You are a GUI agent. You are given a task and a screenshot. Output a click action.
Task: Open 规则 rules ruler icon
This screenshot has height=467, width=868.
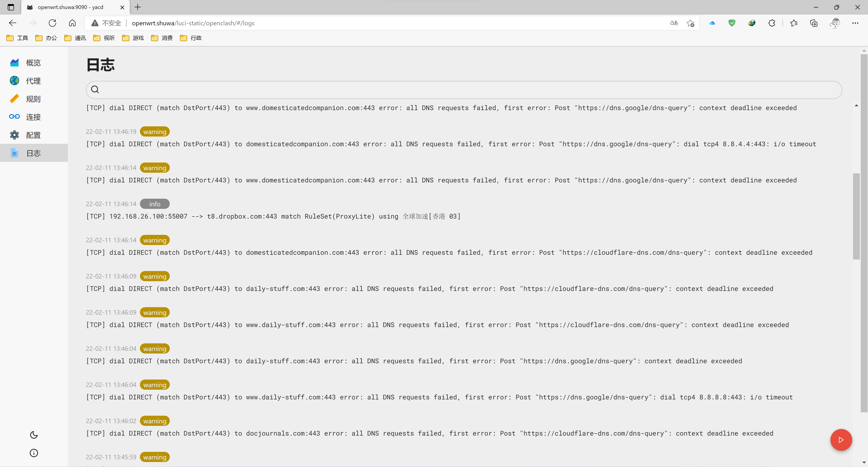pyautogui.click(x=14, y=99)
